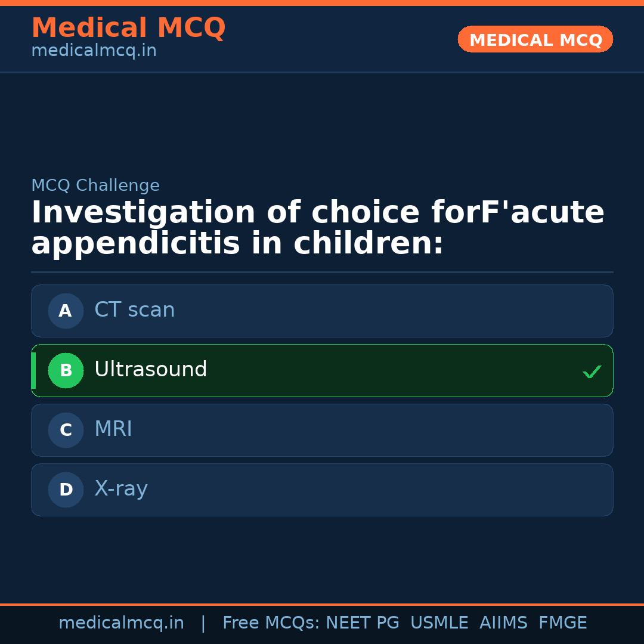This screenshot has height=644, width=644.
Task: Click the green checkmark on option B
Action: coord(592,371)
